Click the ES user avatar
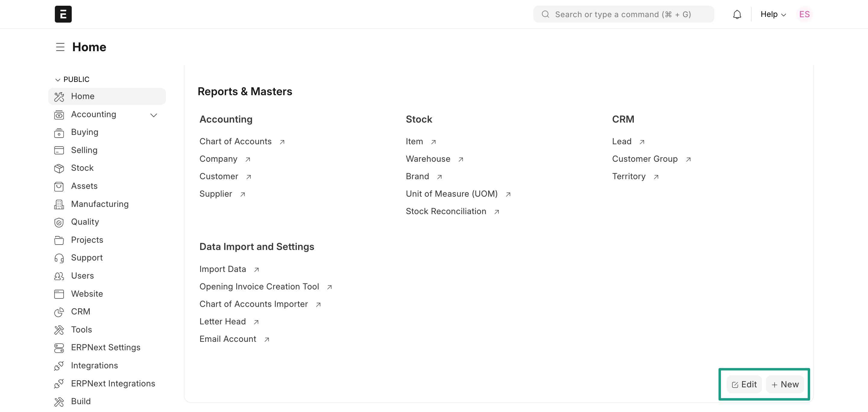This screenshot has width=868, height=412. click(x=804, y=14)
